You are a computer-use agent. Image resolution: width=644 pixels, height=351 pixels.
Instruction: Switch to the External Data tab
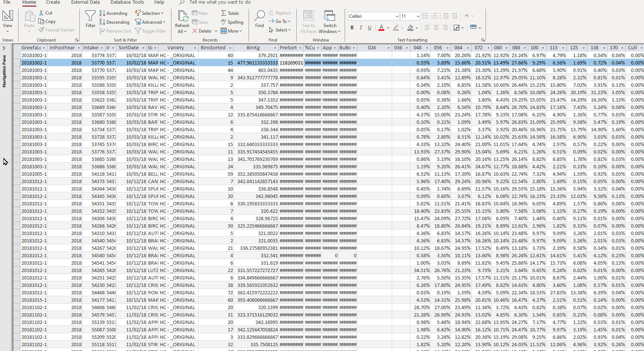tap(85, 2)
